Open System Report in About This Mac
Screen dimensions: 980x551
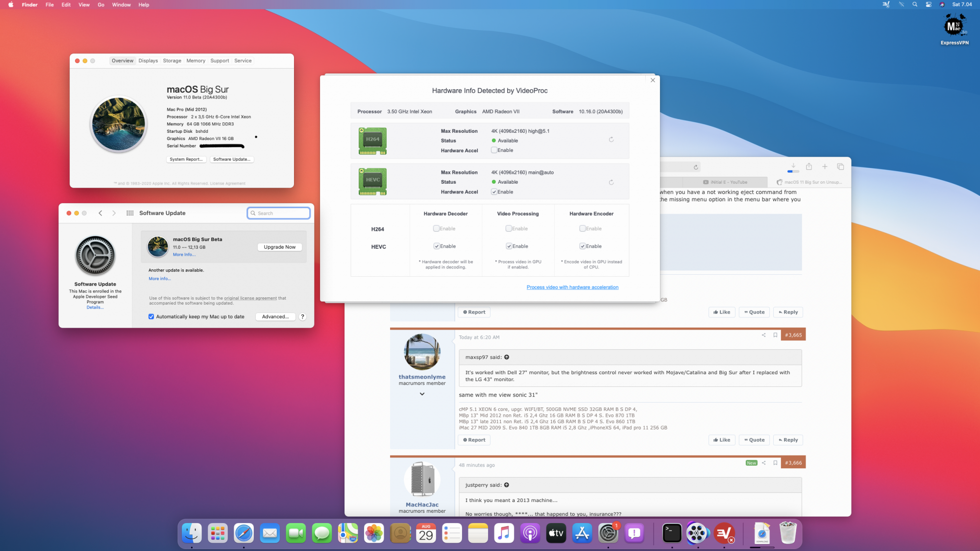(186, 159)
